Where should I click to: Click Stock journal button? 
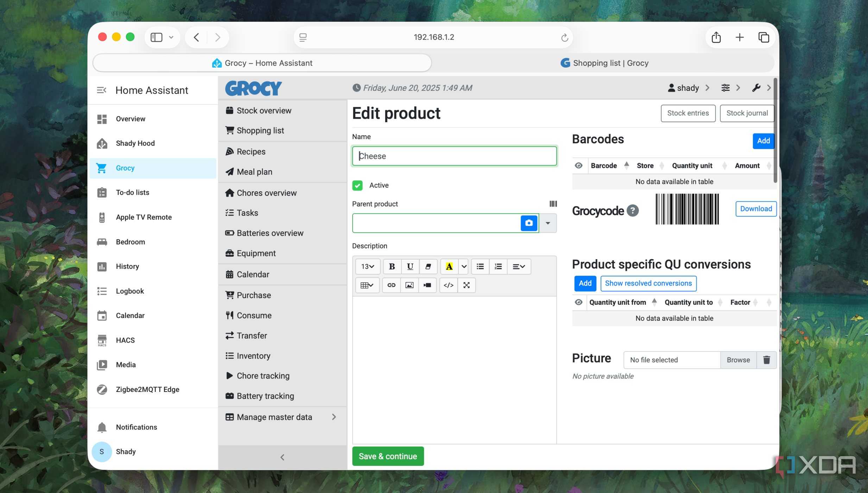coord(747,113)
